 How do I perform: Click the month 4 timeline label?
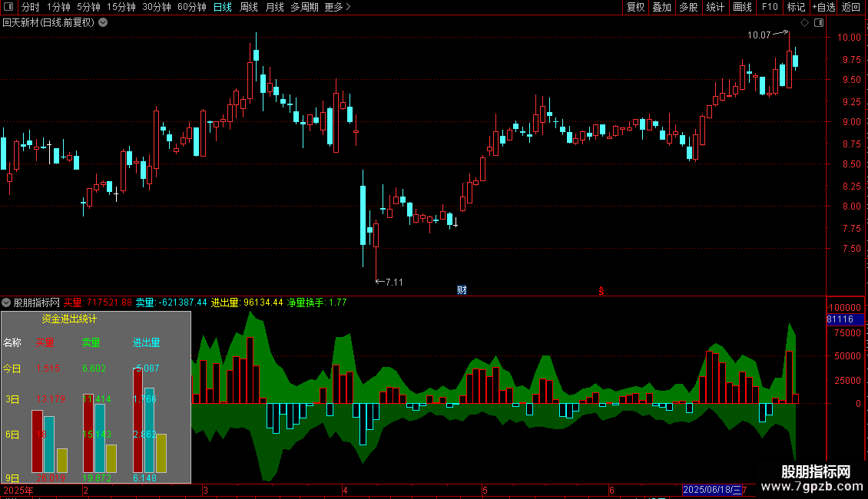[345, 490]
